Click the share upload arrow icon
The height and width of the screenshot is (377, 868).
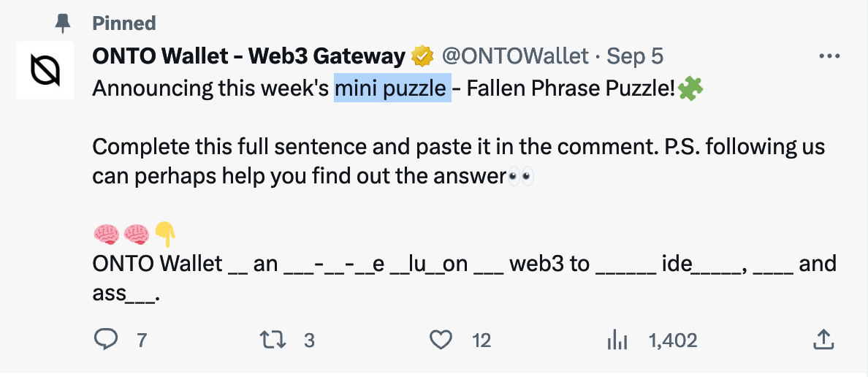pos(823,339)
